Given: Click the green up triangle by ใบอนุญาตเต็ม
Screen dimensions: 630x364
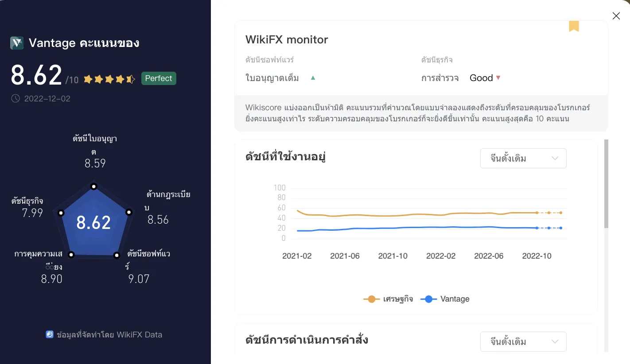Looking at the screenshot, I should pos(313,78).
